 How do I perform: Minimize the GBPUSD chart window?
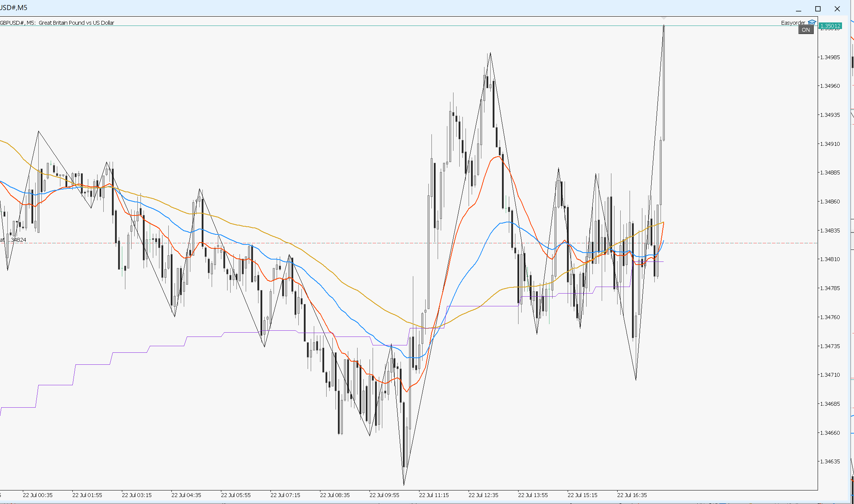click(798, 9)
